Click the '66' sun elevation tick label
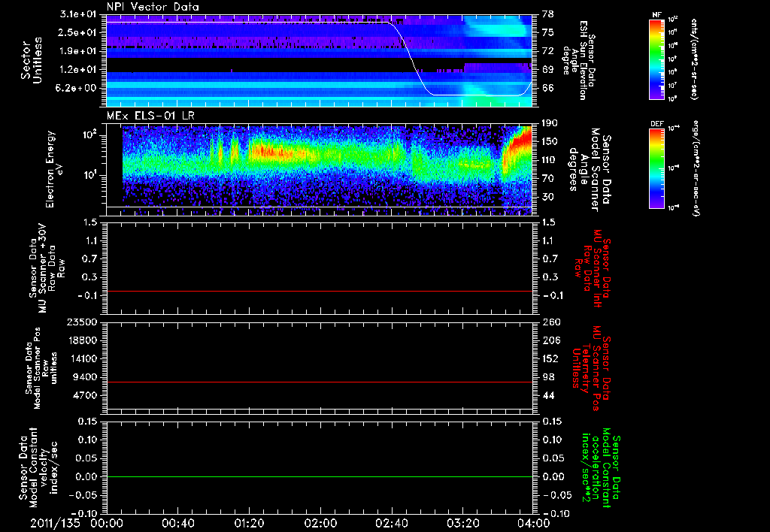Image resolution: width=770 pixels, height=532 pixels. click(547, 89)
